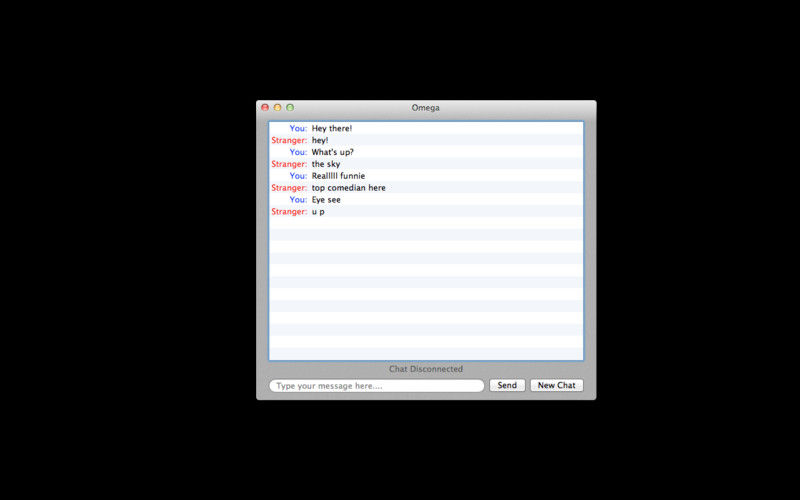The height and width of the screenshot is (500, 800).
Task: Click the 'Chat Disconnected' status label
Action: pyautogui.click(x=426, y=368)
